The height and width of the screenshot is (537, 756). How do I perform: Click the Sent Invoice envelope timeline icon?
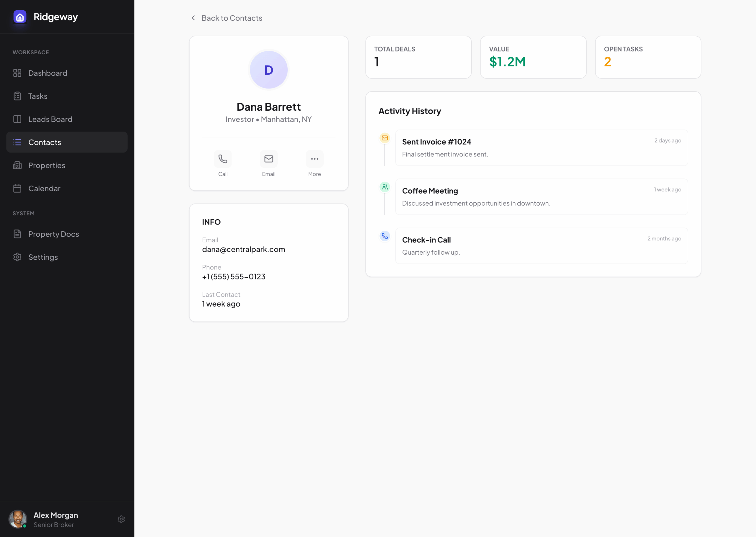[384, 138]
